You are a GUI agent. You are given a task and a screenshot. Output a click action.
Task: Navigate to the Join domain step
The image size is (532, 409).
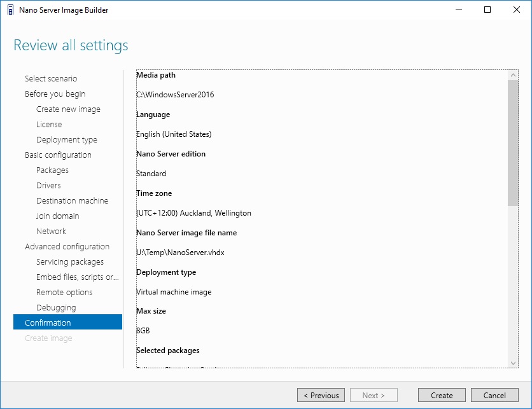click(x=58, y=216)
